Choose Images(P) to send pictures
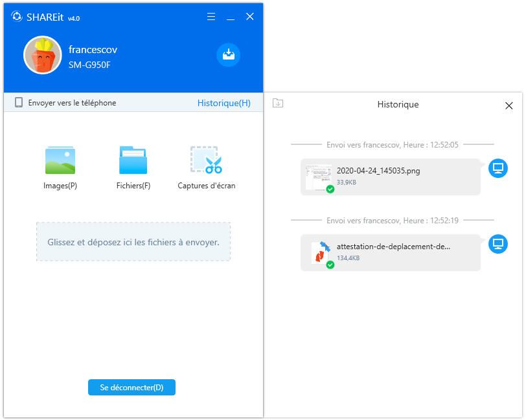Image resolution: width=526 pixels, height=420 pixels. [x=60, y=168]
